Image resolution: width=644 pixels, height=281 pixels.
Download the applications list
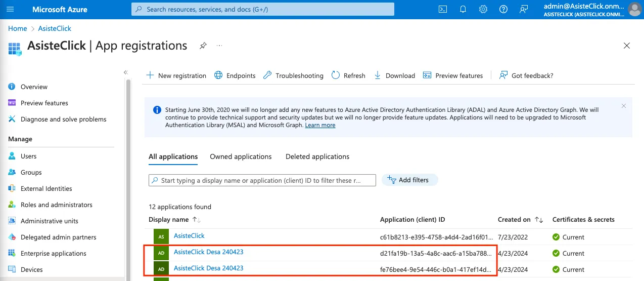coord(394,75)
